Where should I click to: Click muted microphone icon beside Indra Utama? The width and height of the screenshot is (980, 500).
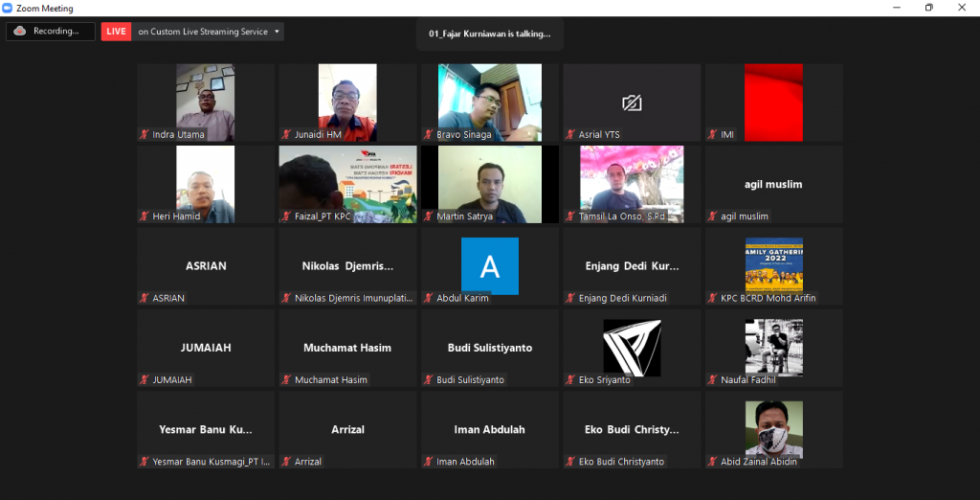coord(145,135)
